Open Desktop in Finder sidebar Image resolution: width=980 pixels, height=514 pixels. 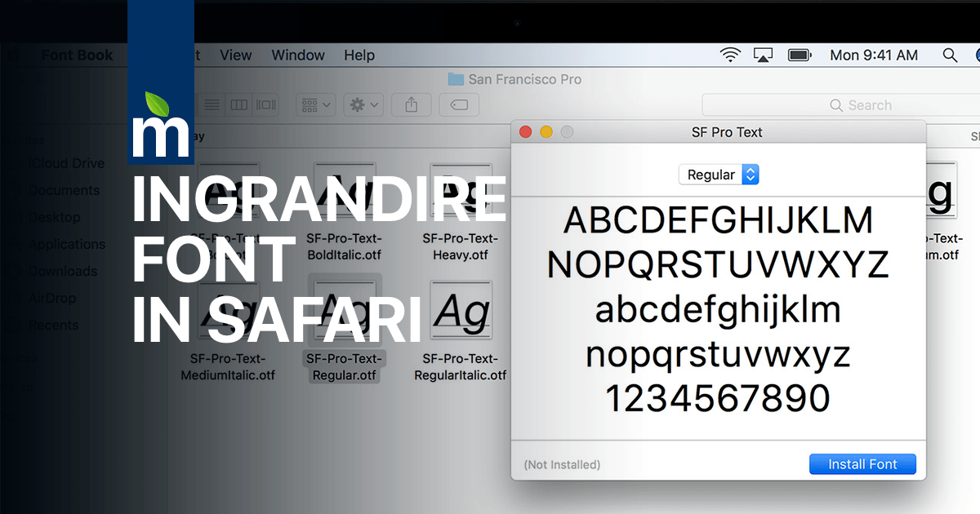(54, 217)
